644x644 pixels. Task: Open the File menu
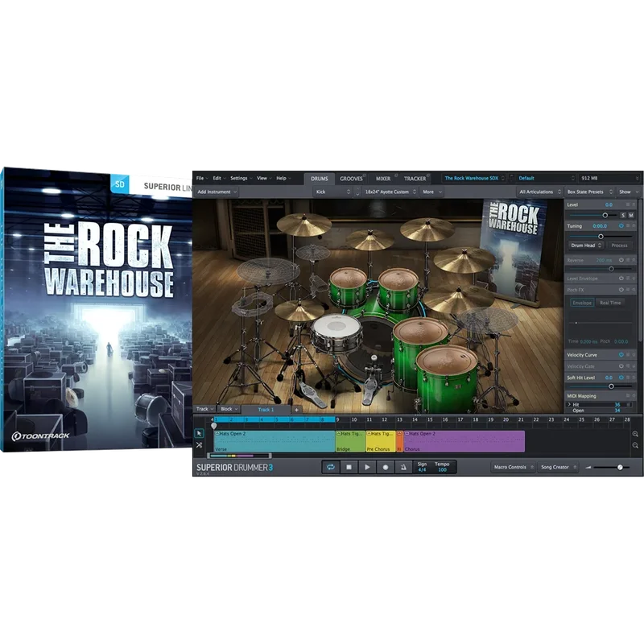[202, 178]
